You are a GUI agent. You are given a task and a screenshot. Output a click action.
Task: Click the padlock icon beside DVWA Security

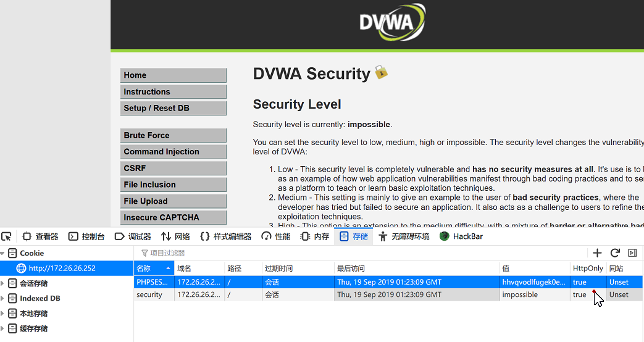point(381,72)
